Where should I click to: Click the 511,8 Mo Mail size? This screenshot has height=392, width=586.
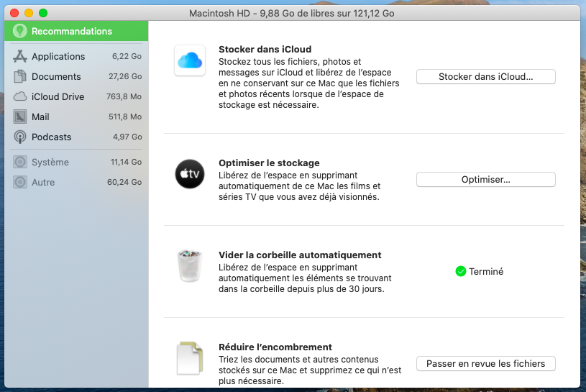click(125, 117)
